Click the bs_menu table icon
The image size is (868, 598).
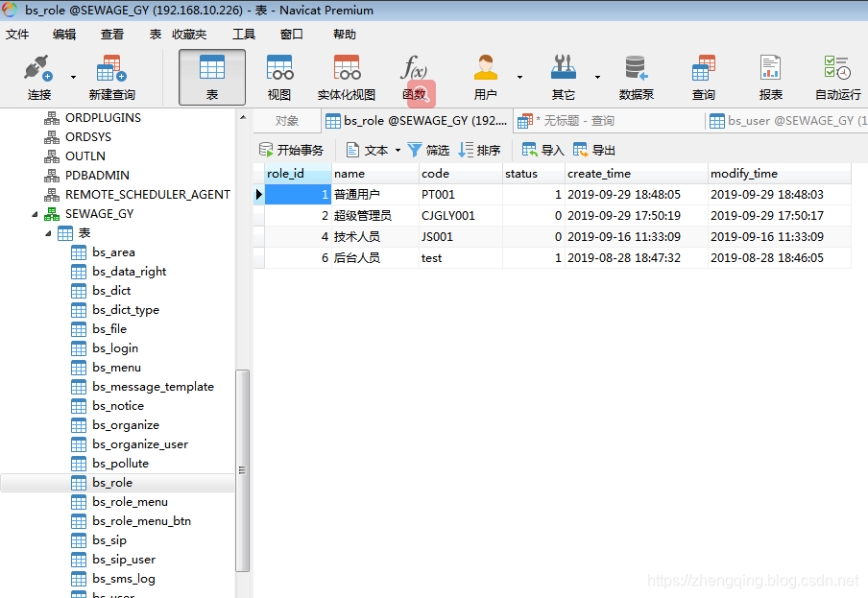coord(79,368)
